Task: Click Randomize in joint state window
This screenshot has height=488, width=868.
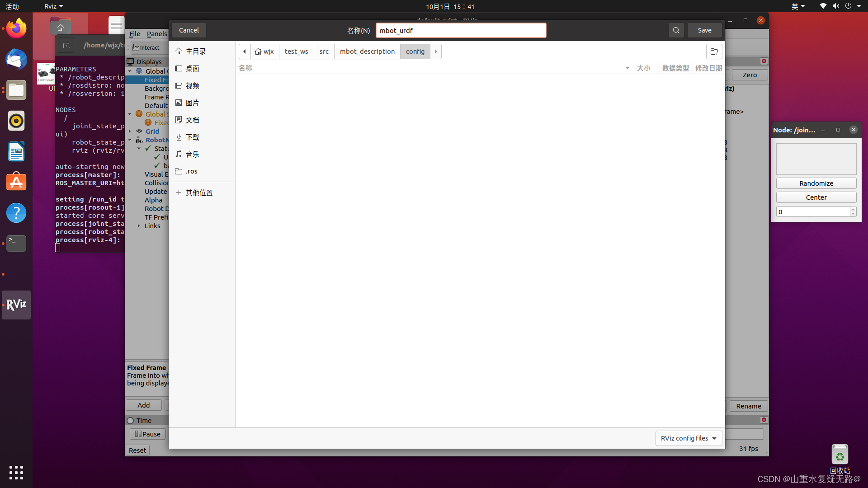Action: click(816, 183)
